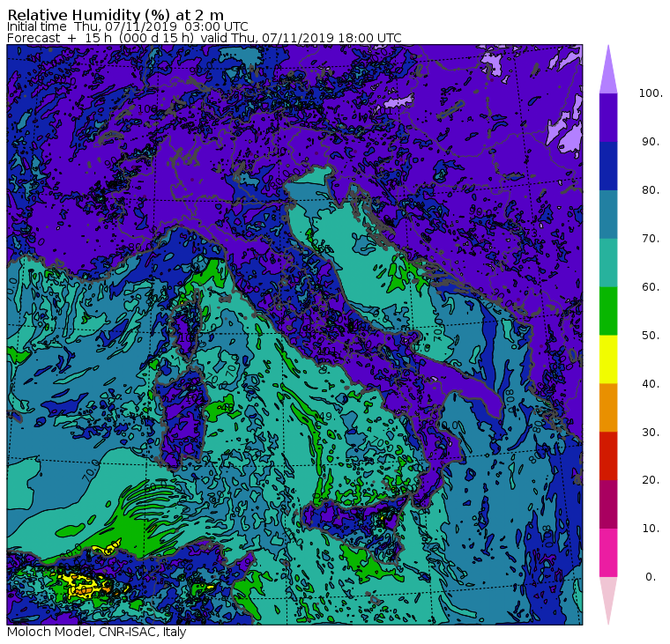The width and height of the screenshot is (670, 644).
Task: Click the '20.' legend label
Action: [x=651, y=480]
